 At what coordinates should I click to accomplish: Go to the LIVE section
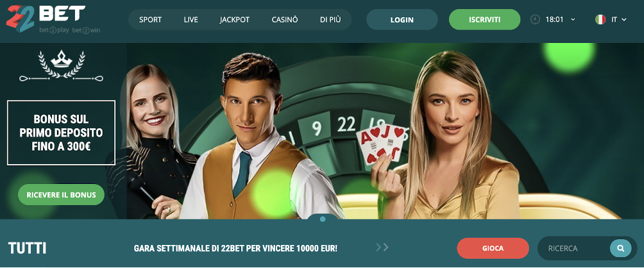[x=191, y=20]
